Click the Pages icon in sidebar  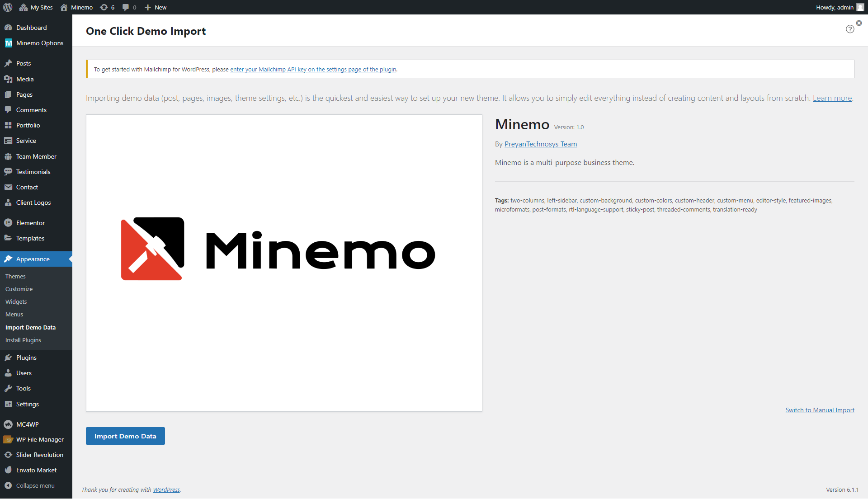coord(8,94)
